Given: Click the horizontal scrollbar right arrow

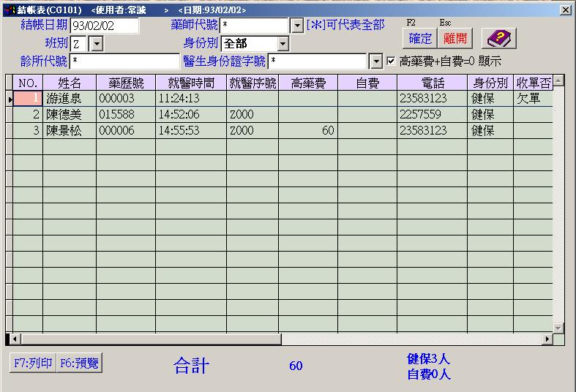Looking at the screenshot, I should (547, 339).
